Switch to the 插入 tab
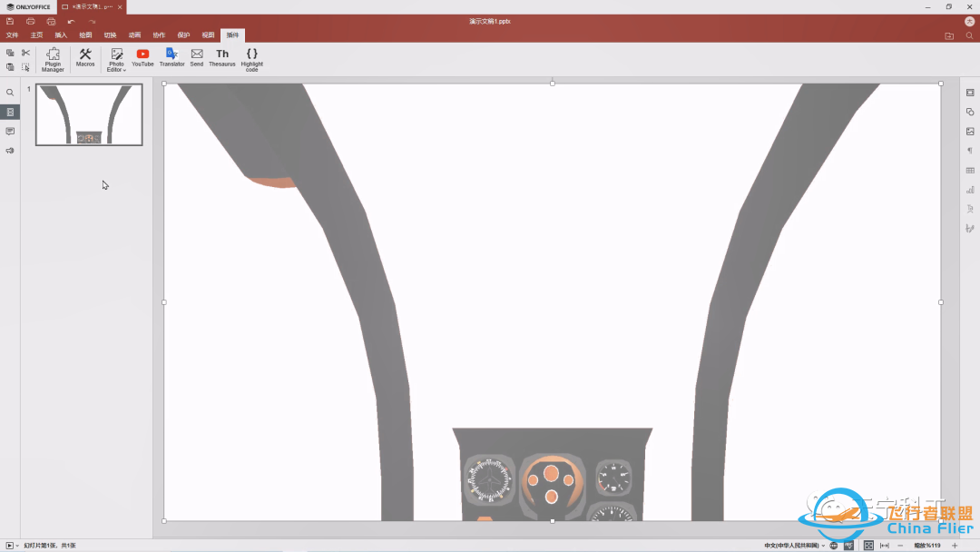The width and height of the screenshot is (980, 552). point(61,35)
